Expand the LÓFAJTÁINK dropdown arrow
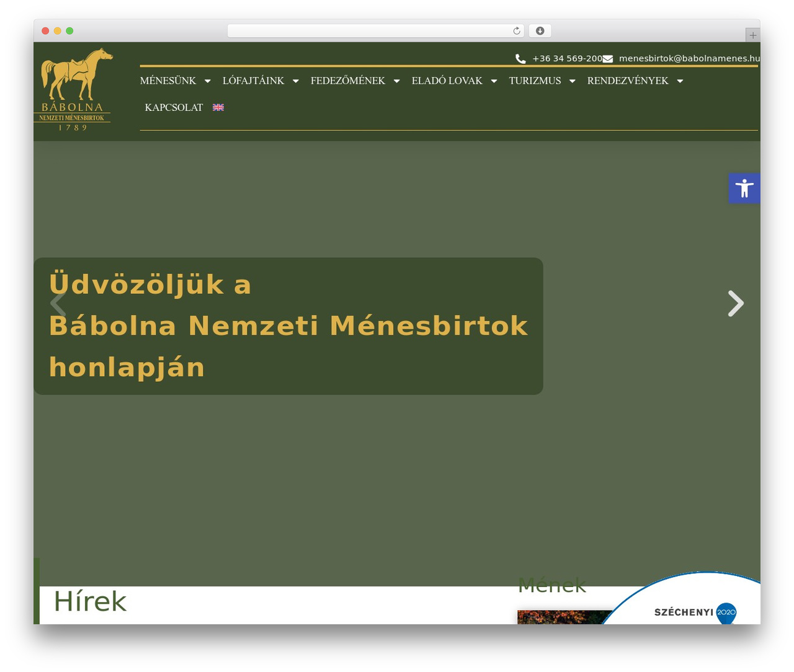Screen dimensions: 794x672 (x=296, y=81)
